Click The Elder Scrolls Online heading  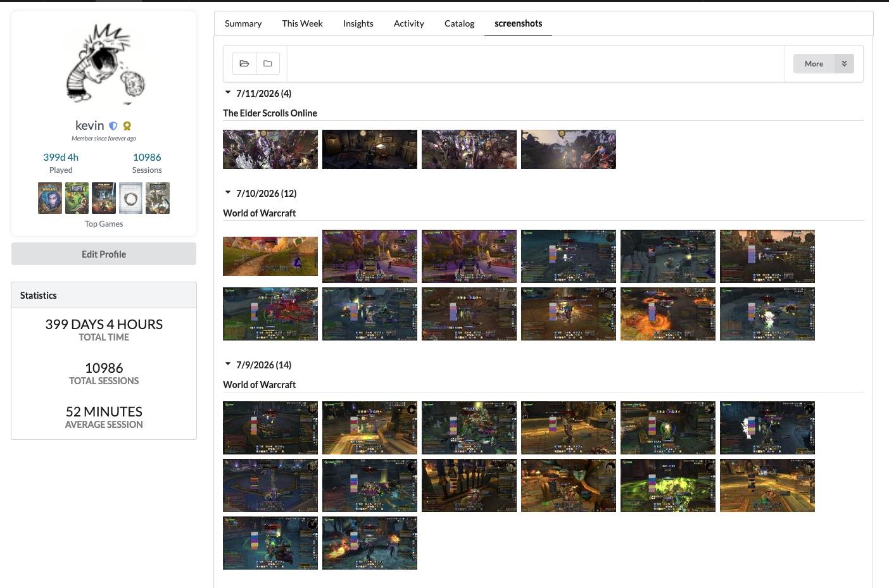coord(270,113)
